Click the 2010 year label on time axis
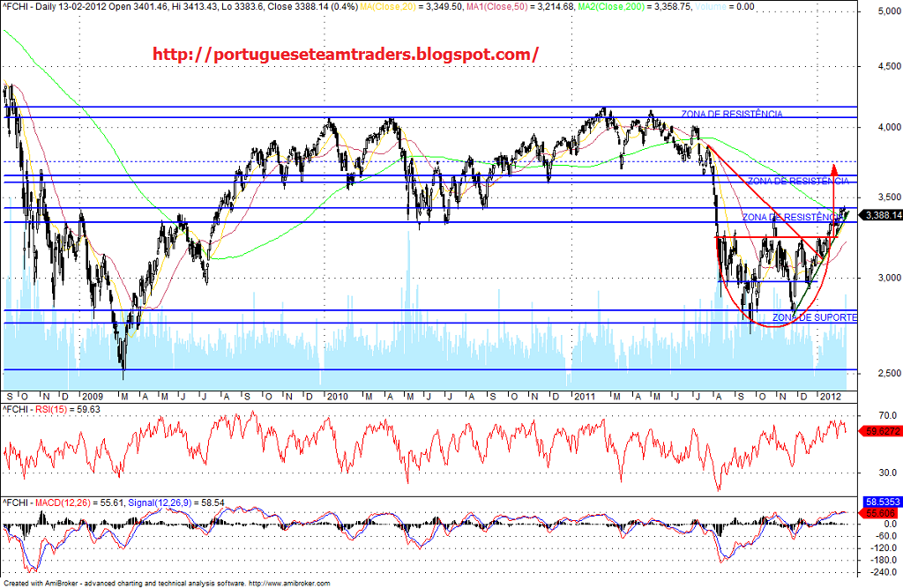903x588 pixels. (338, 396)
